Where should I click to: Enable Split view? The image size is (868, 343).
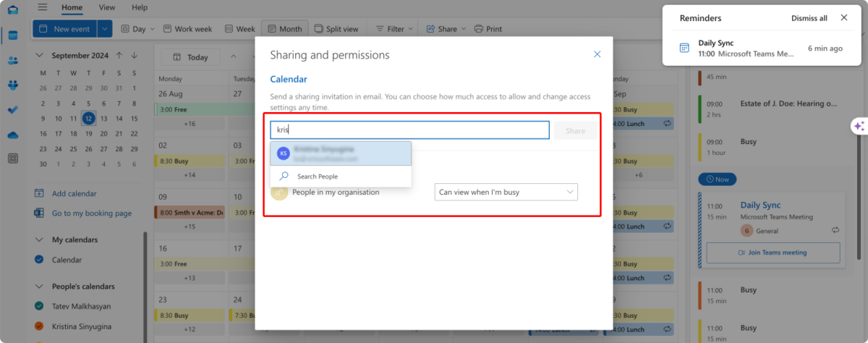336,29
